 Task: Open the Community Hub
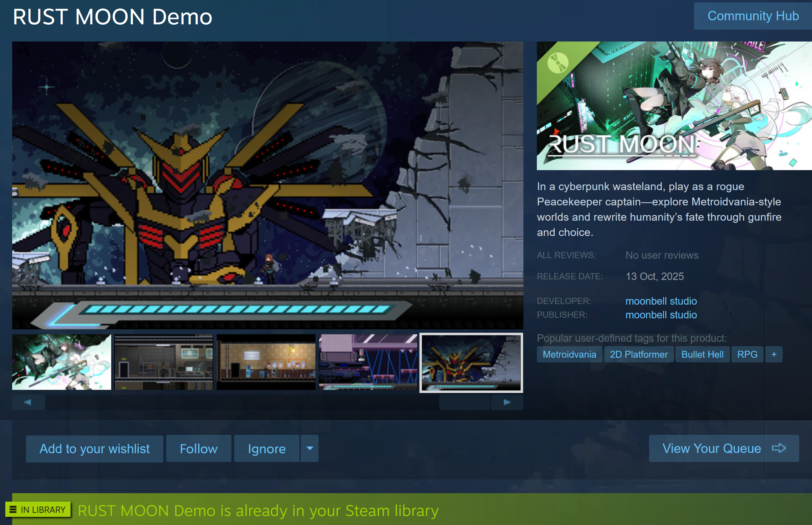pos(753,16)
